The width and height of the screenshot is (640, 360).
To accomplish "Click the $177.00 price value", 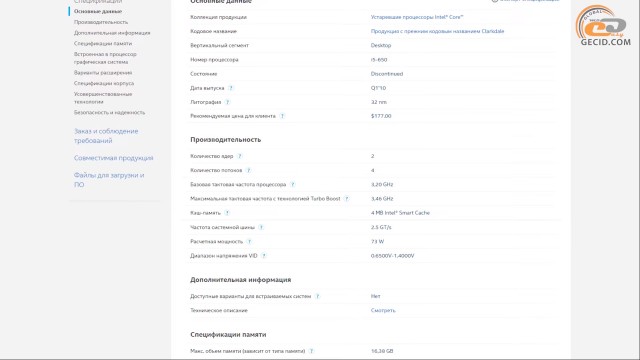I will tap(381, 116).
